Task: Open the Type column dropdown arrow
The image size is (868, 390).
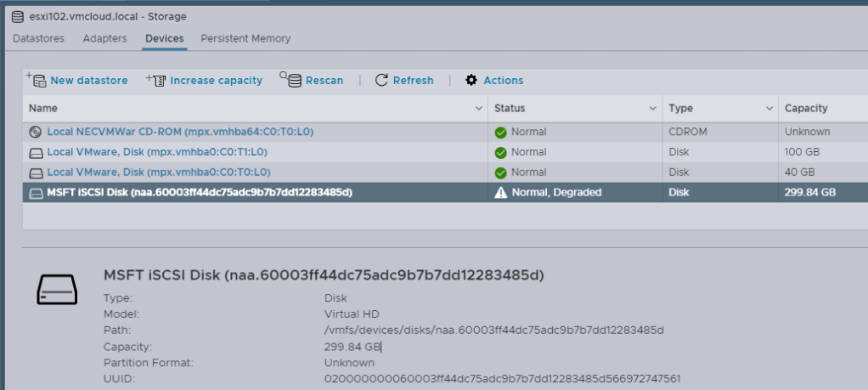Action: point(769,109)
